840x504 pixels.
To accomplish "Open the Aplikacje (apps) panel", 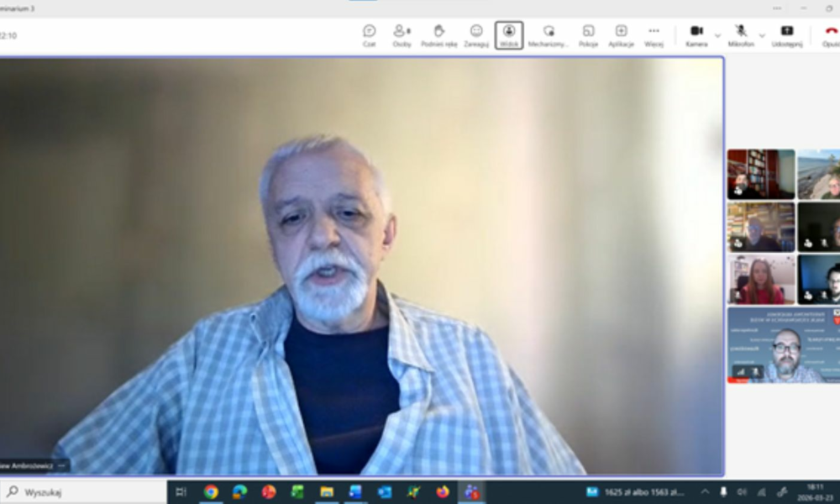I will coord(621,34).
